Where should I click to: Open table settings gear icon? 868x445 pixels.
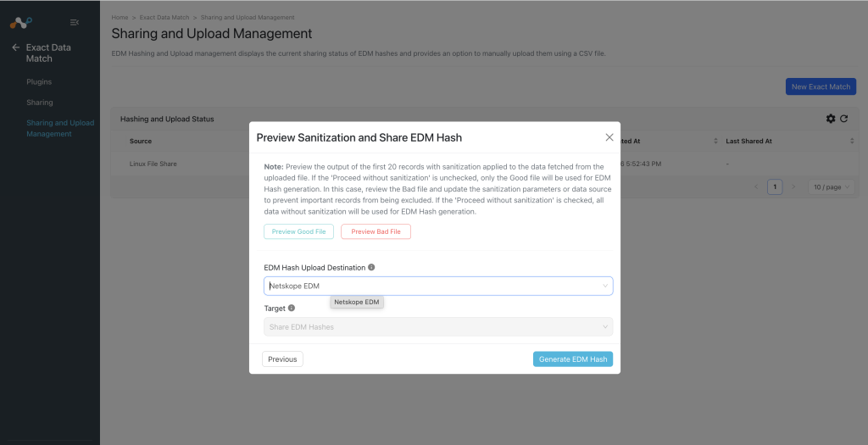pyautogui.click(x=831, y=119)
